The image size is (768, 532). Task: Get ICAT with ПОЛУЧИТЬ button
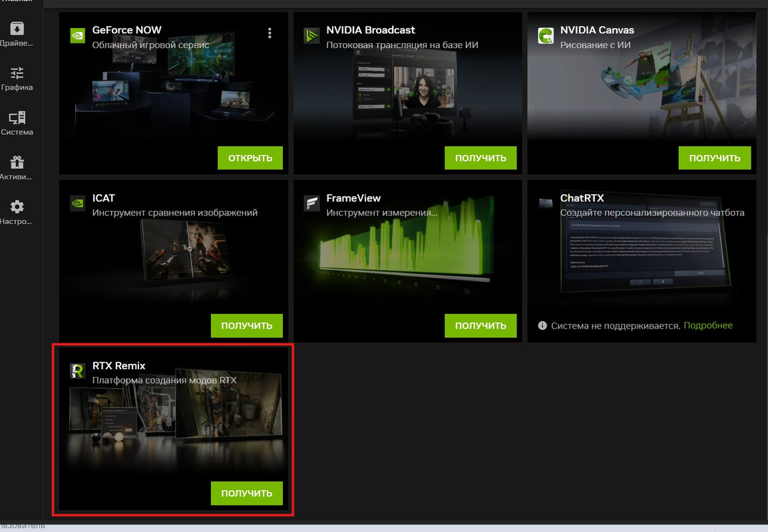(x=247, y=325)
